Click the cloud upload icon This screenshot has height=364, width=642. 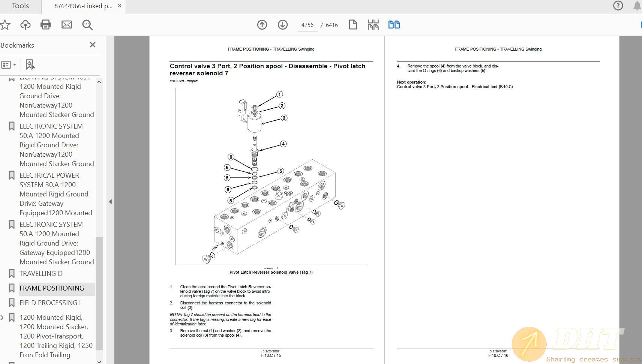25,25
